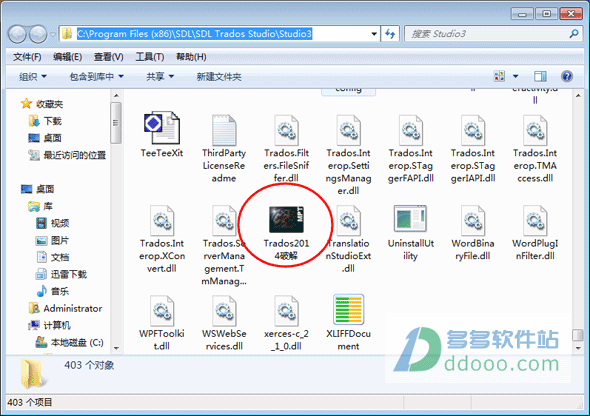
Task: Click file list scroll up arrow
Action: point(578,96)
